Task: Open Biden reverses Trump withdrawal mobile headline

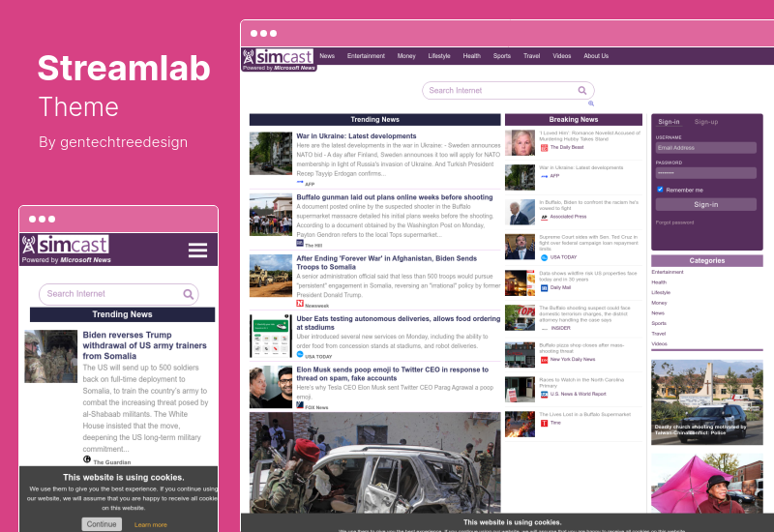Action: [x=144, y=345]
